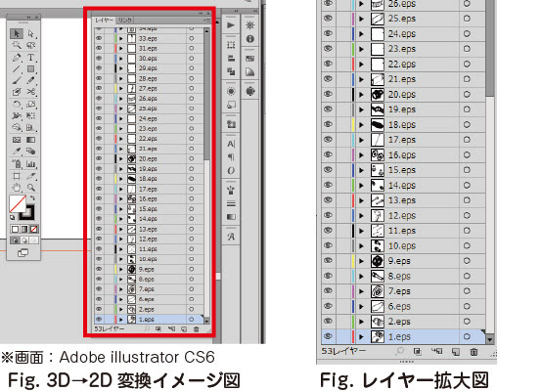Select the Zoom magnifier tool
The width and height of the screenshot is (542, 392).
31,188
